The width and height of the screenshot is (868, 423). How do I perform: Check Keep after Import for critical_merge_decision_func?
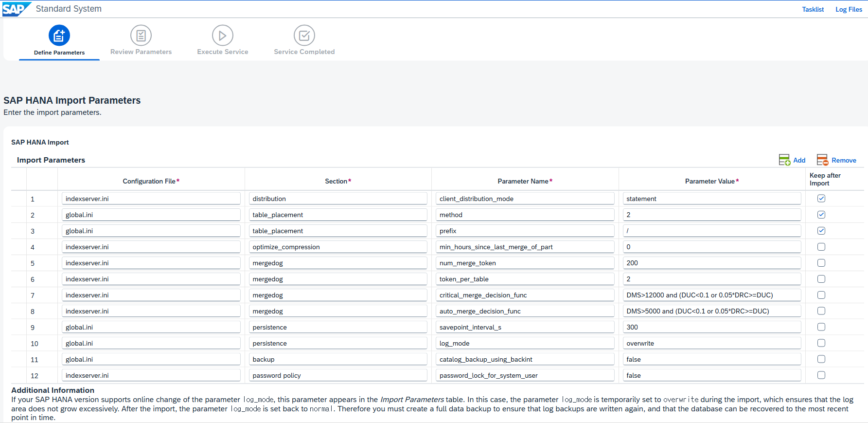tap(821, 295)
